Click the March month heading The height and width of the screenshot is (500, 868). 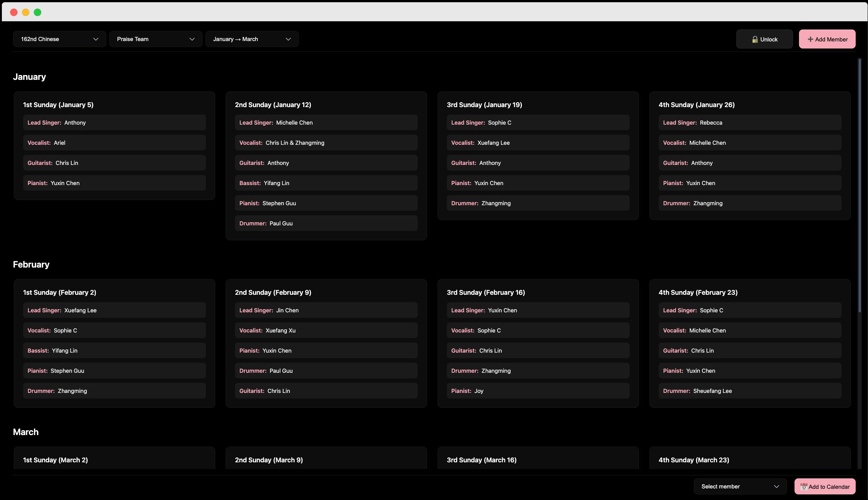pyautogui.click(x=26, y=432)
